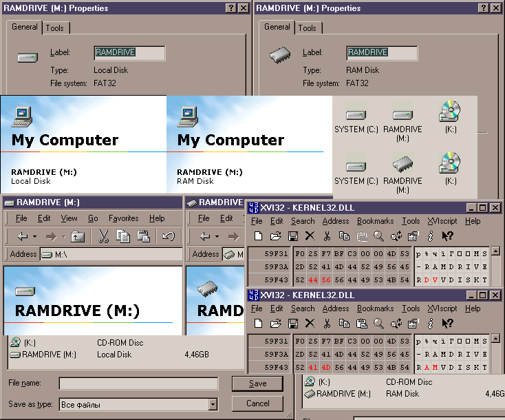The width and height of the screenshot is (505, 420).
Task: Click the File name input field
Action: click(x=139, y=384)
